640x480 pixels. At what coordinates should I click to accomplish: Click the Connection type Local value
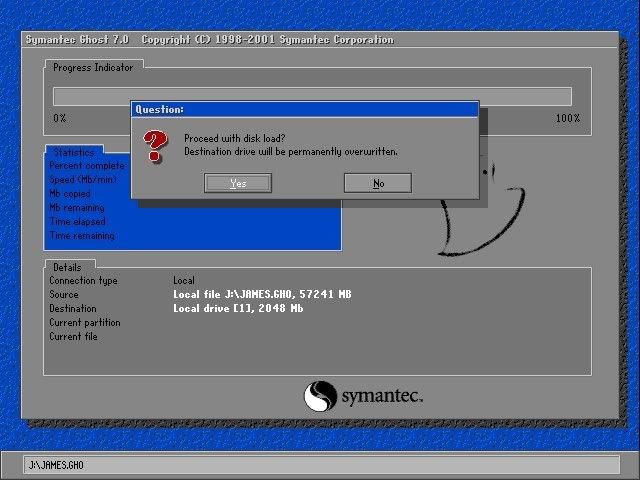[184, 281]
